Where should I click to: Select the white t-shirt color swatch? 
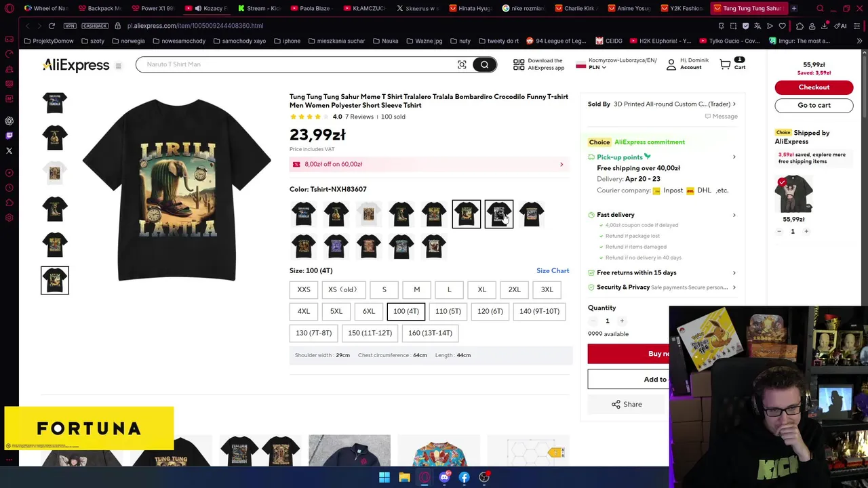point(369,214)
